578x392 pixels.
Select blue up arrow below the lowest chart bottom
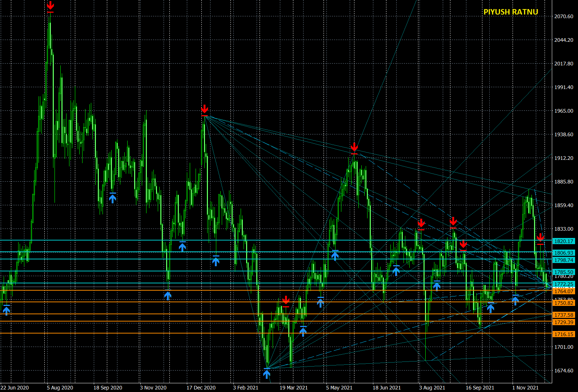coord(267,374)
